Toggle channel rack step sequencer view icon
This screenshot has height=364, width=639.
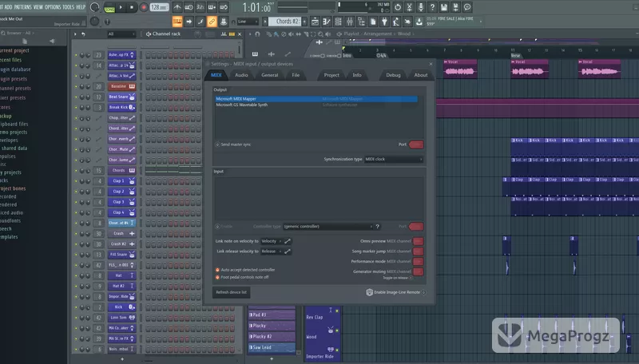[x=232, y=34]
